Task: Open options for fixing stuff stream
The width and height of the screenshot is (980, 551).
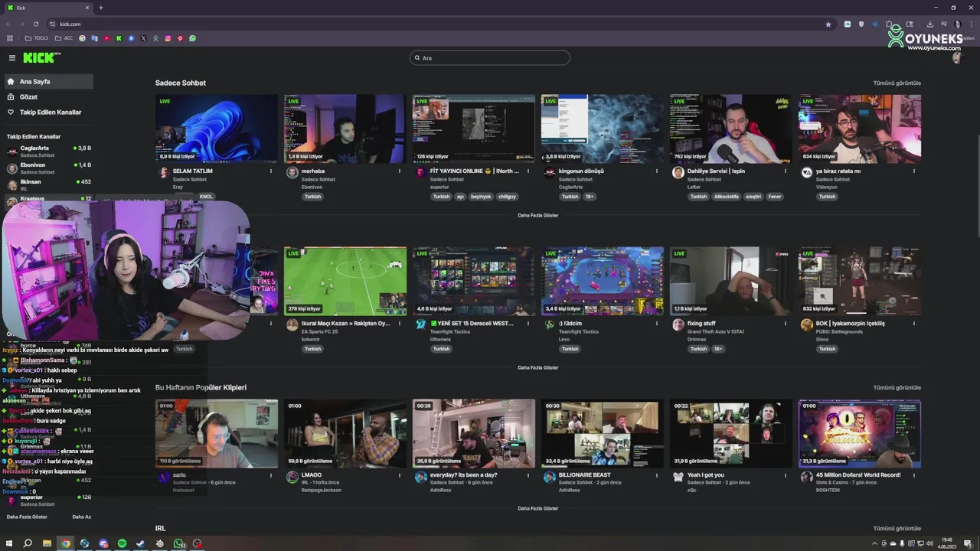Action: (x=786, y=324)
